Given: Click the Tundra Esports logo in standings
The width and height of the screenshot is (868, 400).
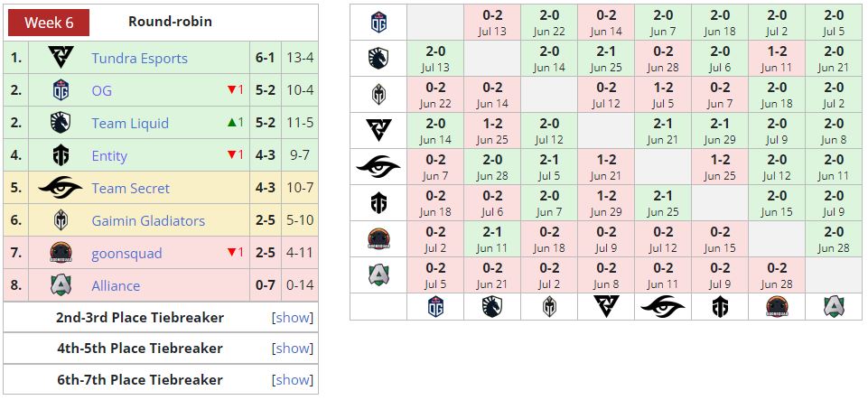Looking at the screenshot, I should (x=60, y=59).
